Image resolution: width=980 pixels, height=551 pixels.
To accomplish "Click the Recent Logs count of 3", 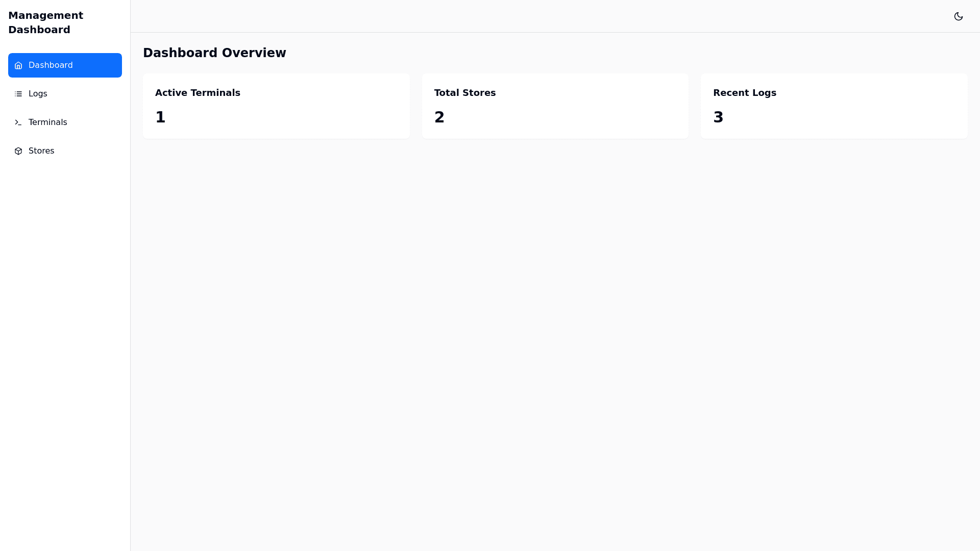I will click(x=718, y=117).
